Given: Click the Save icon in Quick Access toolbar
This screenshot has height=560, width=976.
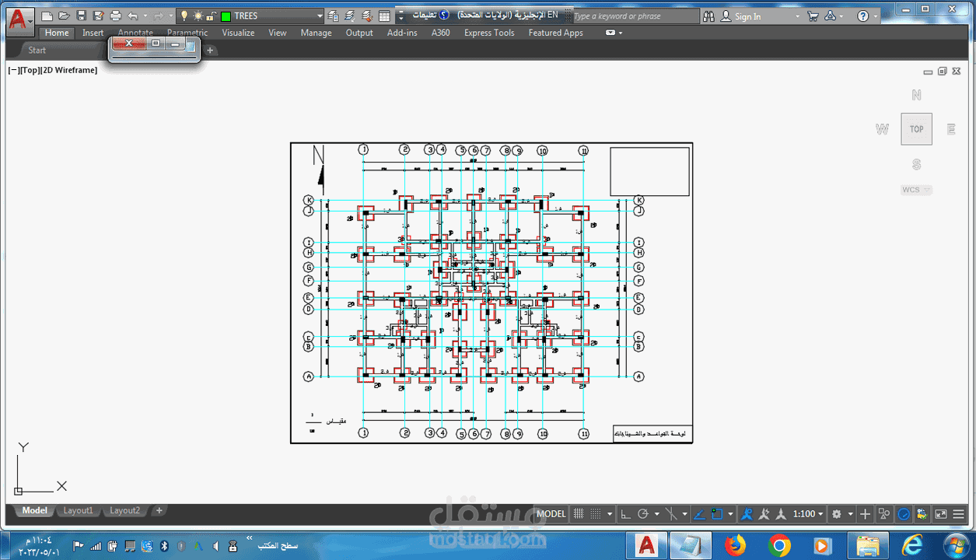Looking at the screenshot, I should [x=81, y=16].
